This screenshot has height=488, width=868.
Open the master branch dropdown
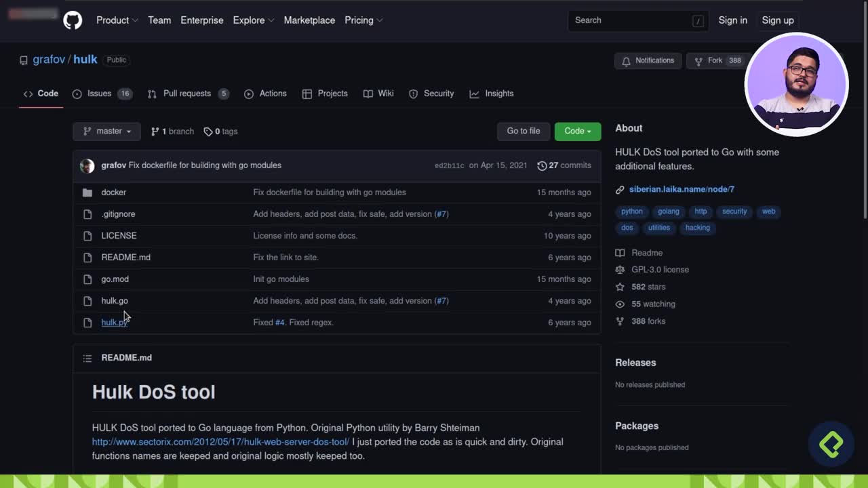click(x=106, y=131)
